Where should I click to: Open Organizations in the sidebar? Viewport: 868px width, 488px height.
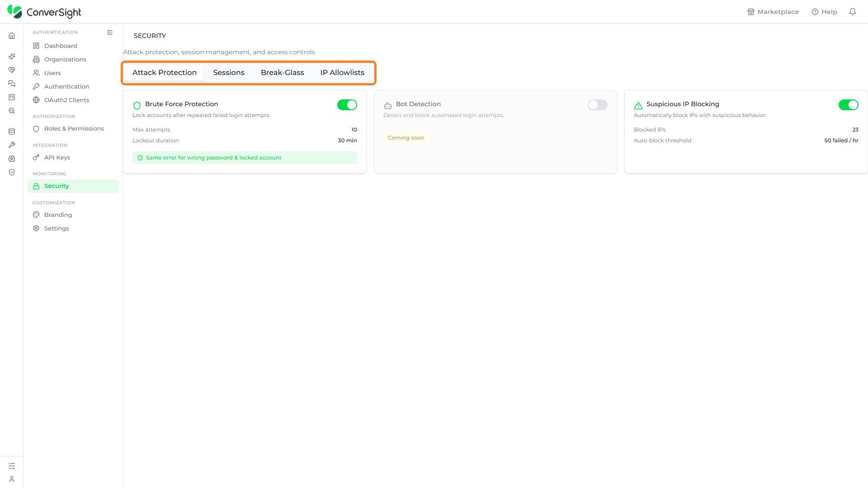click(x=73, y=59)
